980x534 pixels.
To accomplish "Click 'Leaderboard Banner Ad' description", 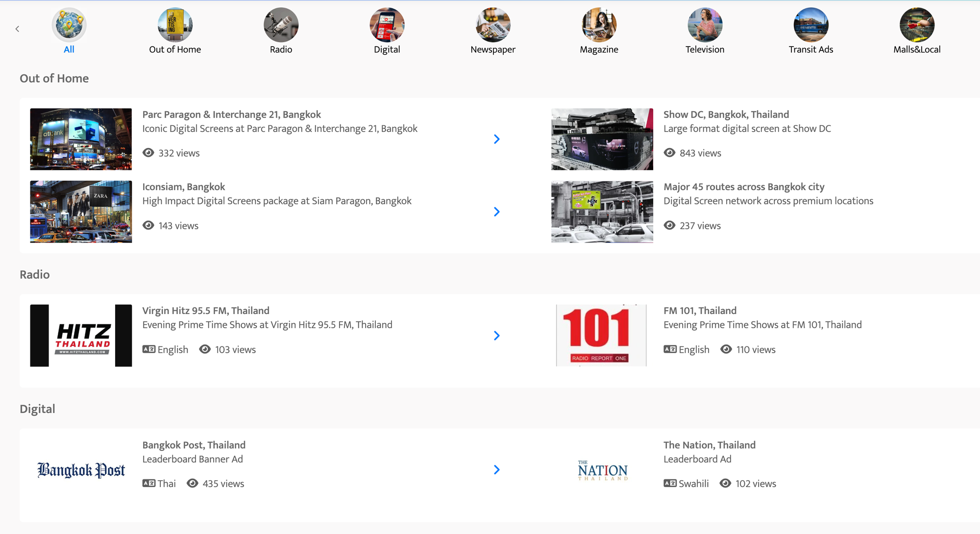I will point(193,459).
